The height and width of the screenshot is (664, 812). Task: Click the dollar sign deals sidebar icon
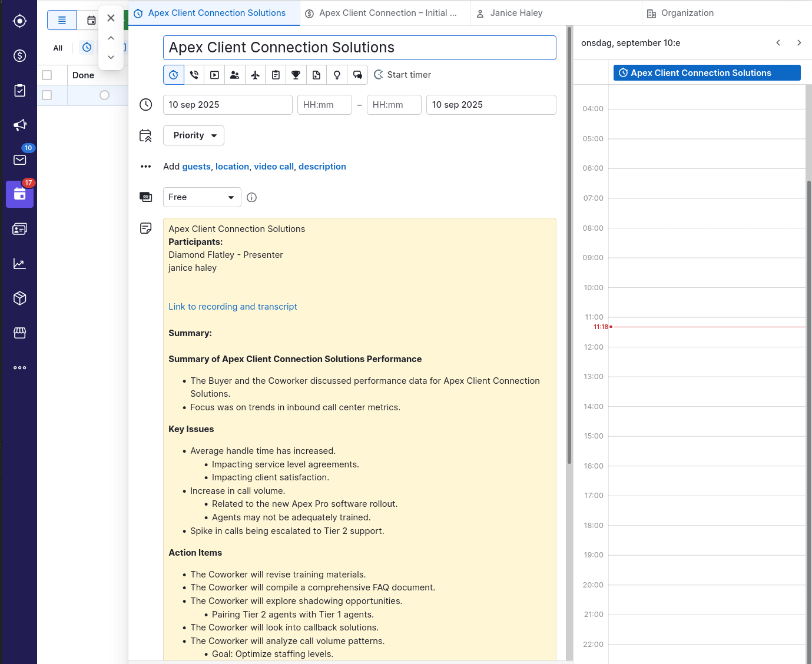tap(19, 56)
